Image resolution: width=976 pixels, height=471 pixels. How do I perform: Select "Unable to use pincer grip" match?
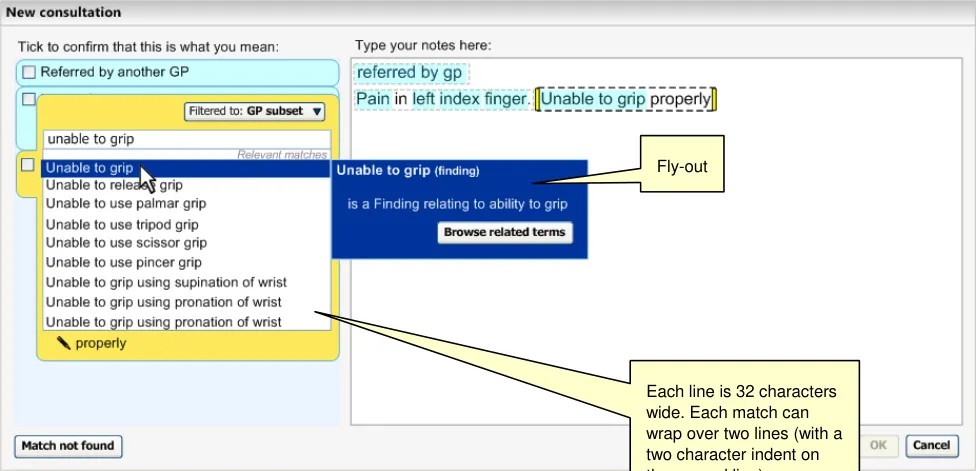[124, 263]
